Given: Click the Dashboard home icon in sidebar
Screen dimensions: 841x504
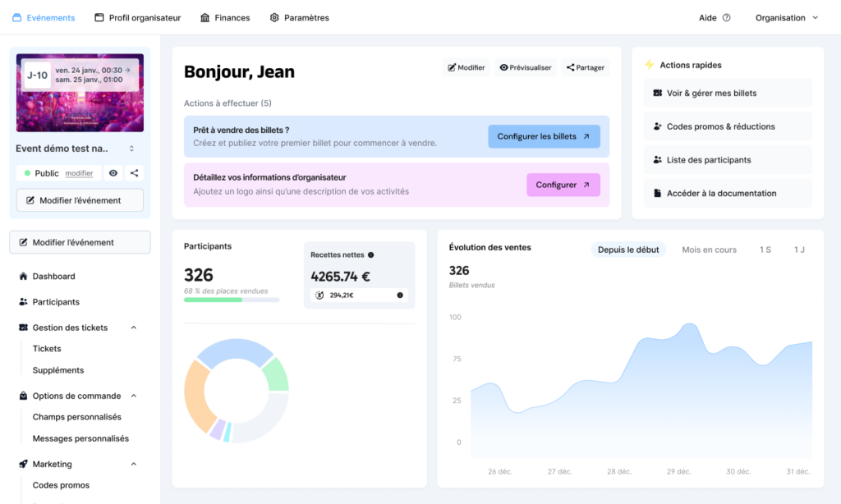Looking at the screenshot, I should point(23,277).
